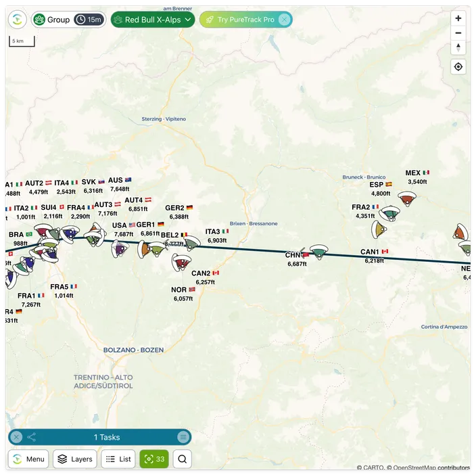The image size is (476, 475).
Task: Toggle the 33 tracked pilots button
Action: (154, 459)
